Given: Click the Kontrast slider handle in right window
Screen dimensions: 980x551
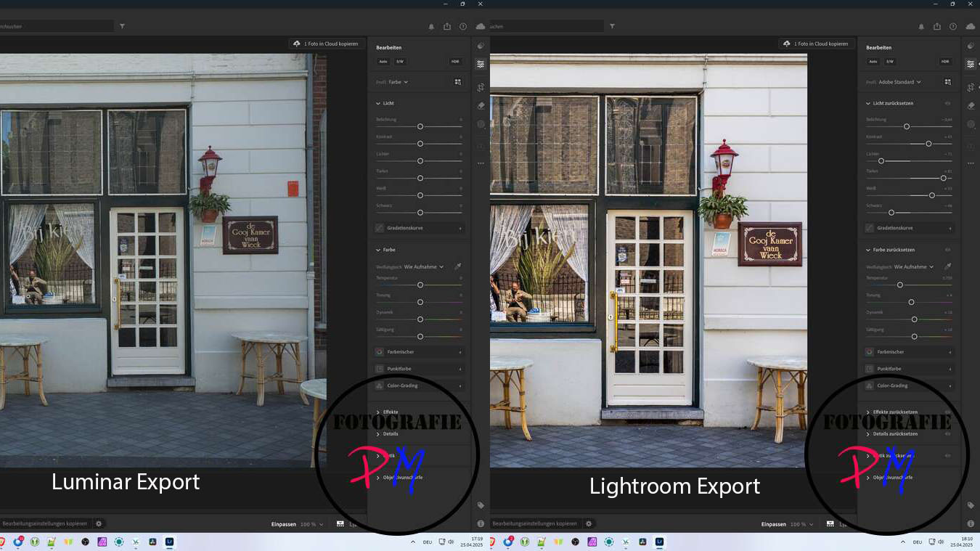Looking at the screenshot, I should (x=928, y=144).
